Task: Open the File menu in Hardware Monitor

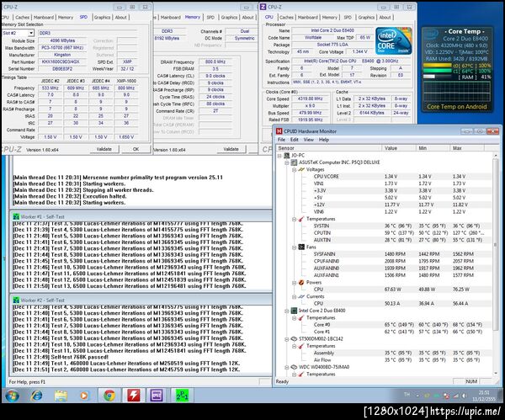Action: (x=281, y=140)
